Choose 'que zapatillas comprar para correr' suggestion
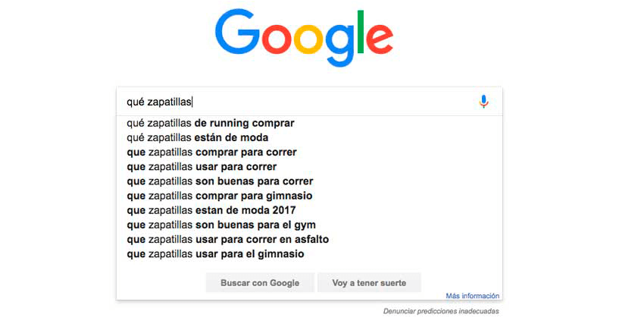644x324 pixels. tap(211, 152)
